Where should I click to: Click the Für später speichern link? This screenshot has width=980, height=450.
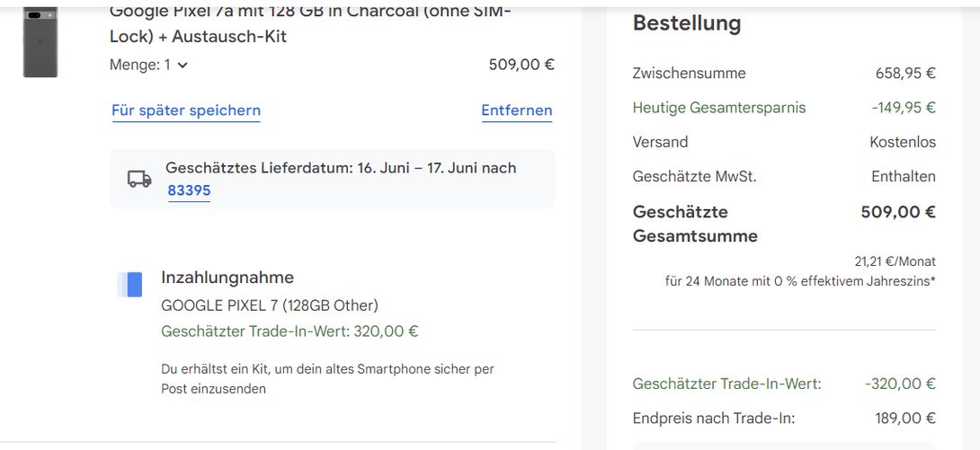pyautogui.click(x=185, y=111)
